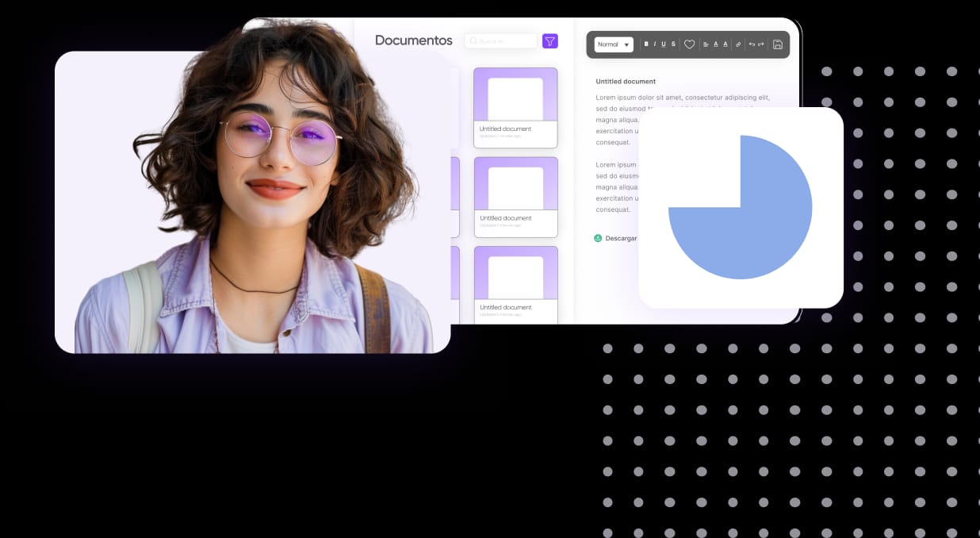This screenshot has width=980, height=538.
Task: Click the A icon beside alignment icon
Action: (715, 44)
